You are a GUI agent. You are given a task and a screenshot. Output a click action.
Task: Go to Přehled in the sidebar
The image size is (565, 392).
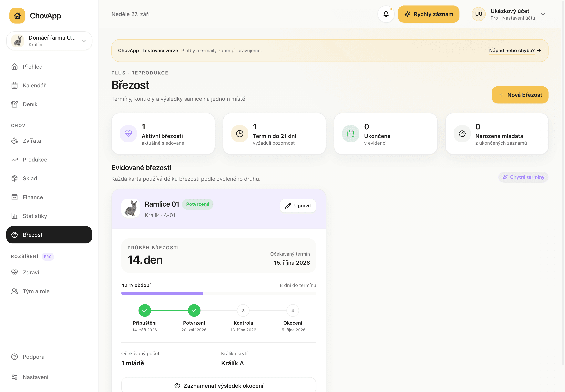(49, 67)
